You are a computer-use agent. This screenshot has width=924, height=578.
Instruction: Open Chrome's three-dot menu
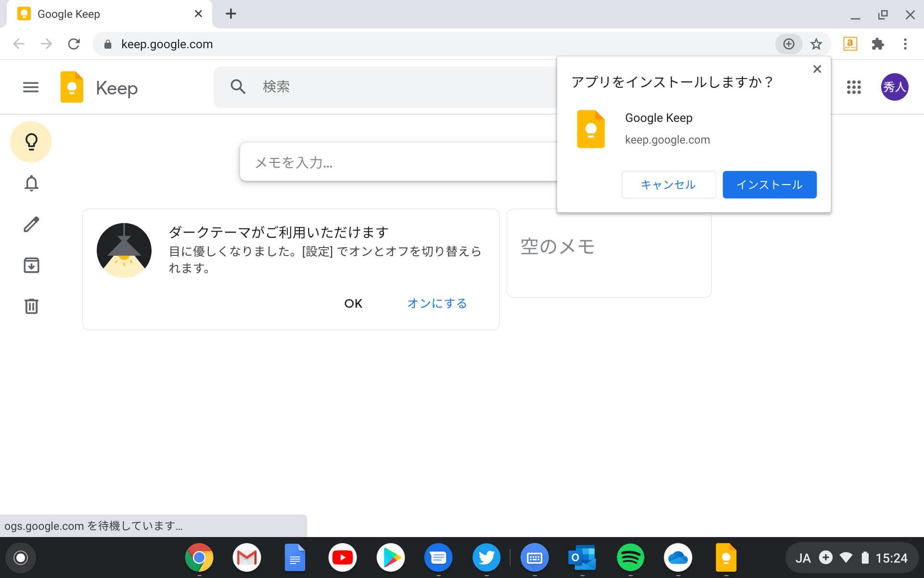(906, 44)
